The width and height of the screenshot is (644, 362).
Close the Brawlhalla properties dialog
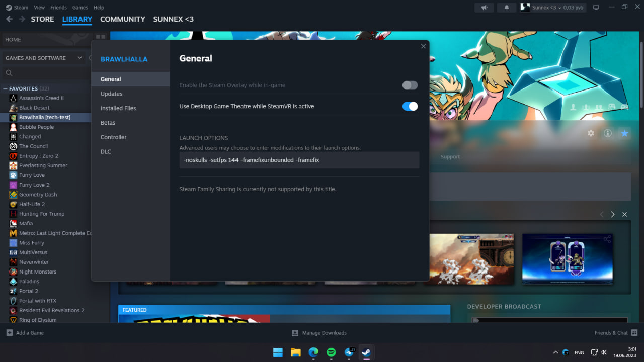tap(423, 46)
